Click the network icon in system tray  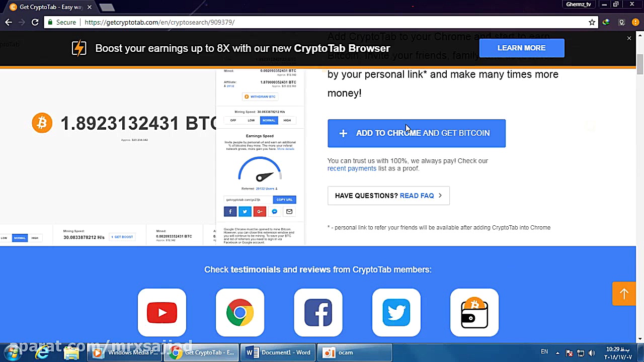tap(581, 353)
